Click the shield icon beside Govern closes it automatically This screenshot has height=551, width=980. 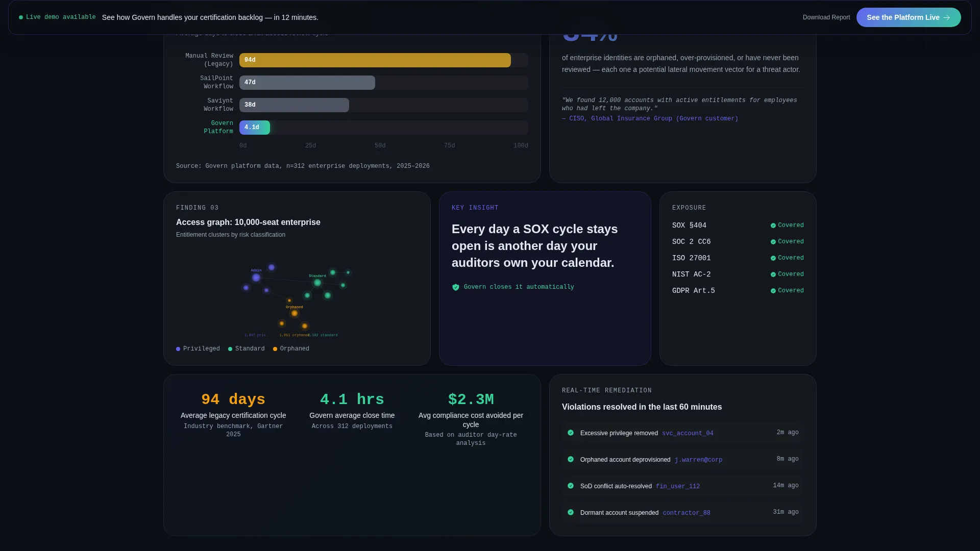[456, 287]
